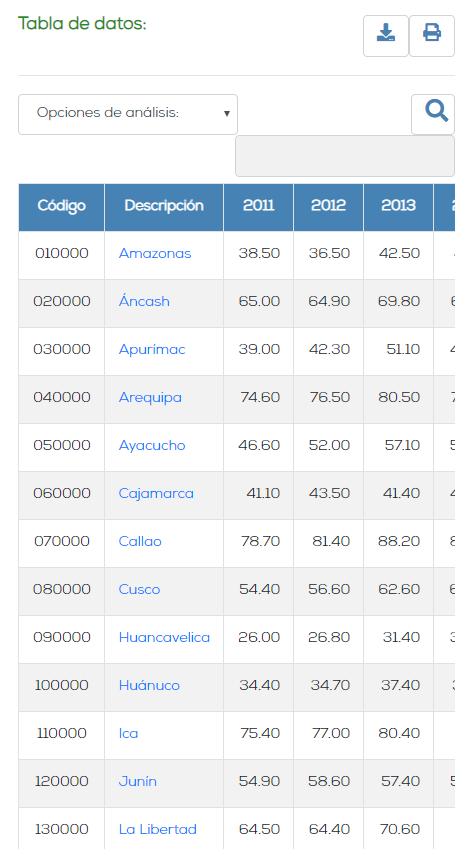Click the download data icon
This screenshot has width=461, height=849.
tap(386, 36)
